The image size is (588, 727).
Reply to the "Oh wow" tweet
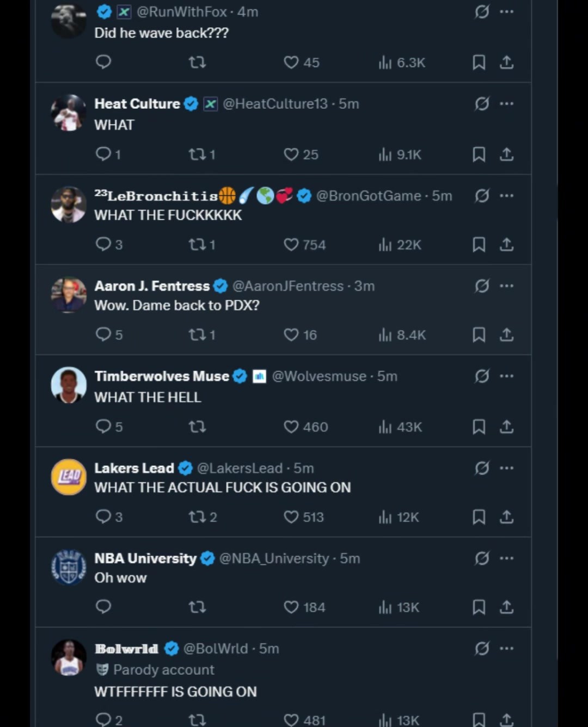[x=103, y=607]
